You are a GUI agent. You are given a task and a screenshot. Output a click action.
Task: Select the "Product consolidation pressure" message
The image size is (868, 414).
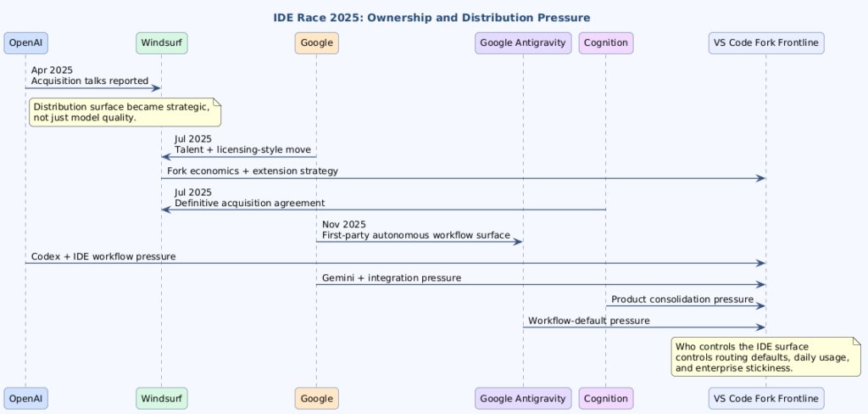coord(682,299)
